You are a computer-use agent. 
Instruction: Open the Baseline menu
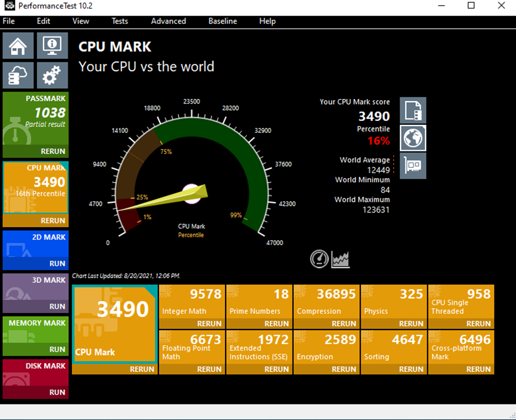click(x=222, y=21)
